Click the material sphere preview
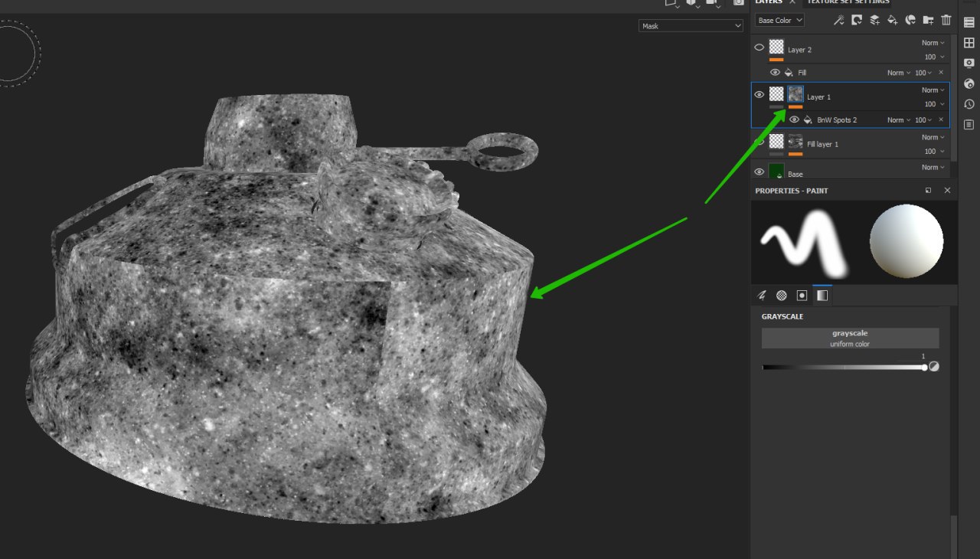Viewport: 980px width, 559px height. point(906,241)
